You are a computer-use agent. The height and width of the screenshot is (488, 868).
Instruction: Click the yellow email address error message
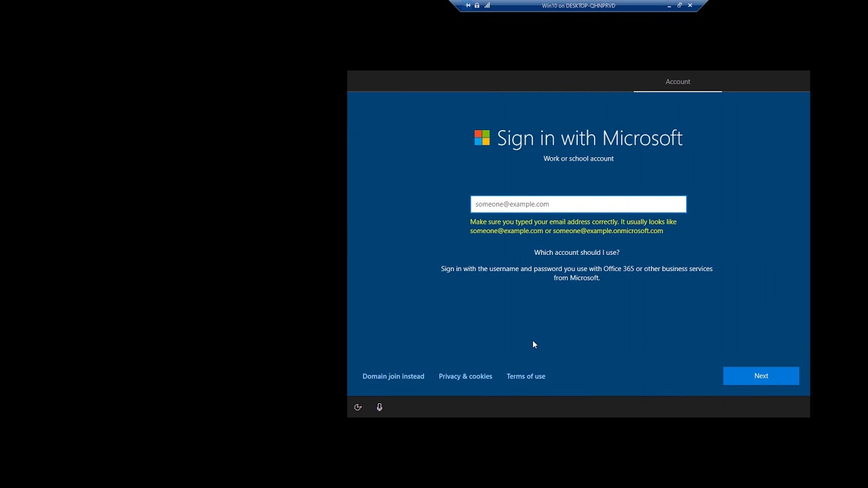pyautogui.click(x=573, y=226)
